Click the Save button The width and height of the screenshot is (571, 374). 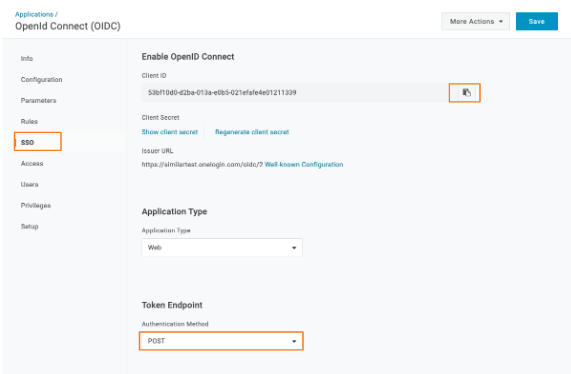click(536, 21)
